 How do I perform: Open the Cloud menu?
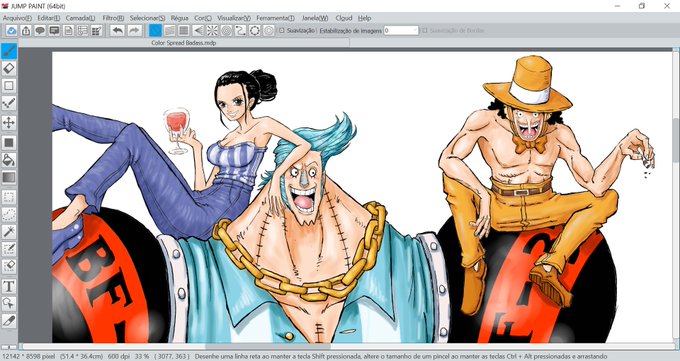pyautogui.click(x=344, y=18)
